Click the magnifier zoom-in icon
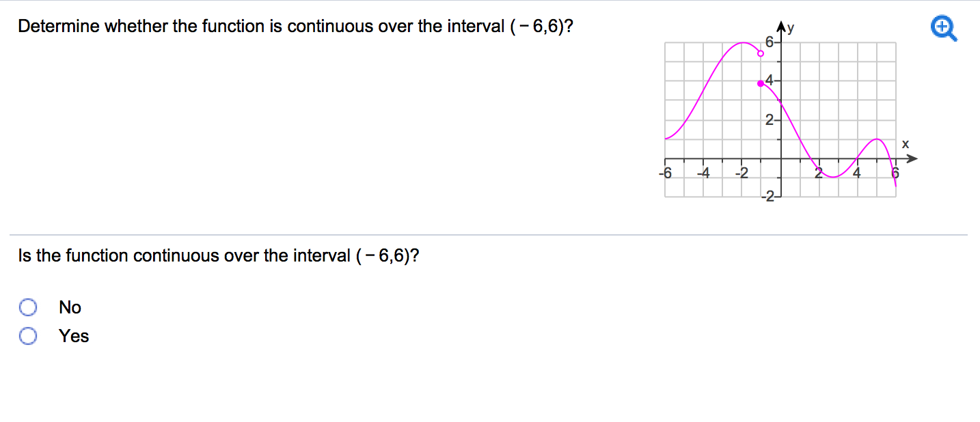This screenshot has height=422, width=980. [x=944, y=29]
